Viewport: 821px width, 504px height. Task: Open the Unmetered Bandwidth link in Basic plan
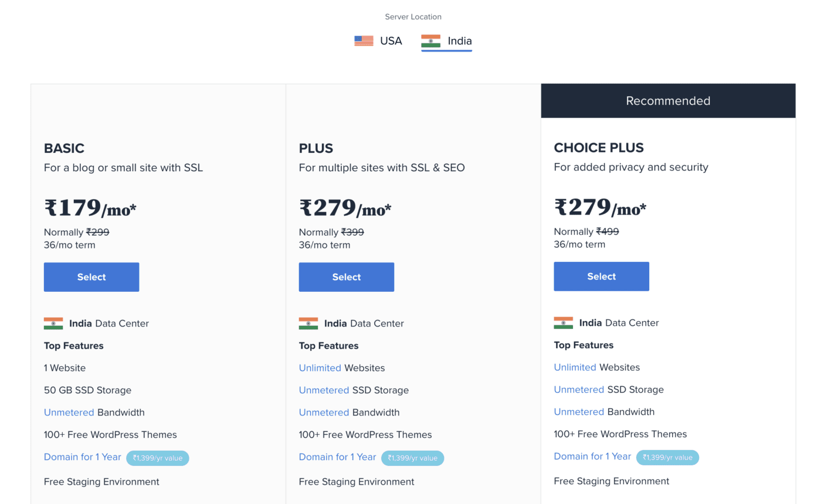click(x=69, y=413)
